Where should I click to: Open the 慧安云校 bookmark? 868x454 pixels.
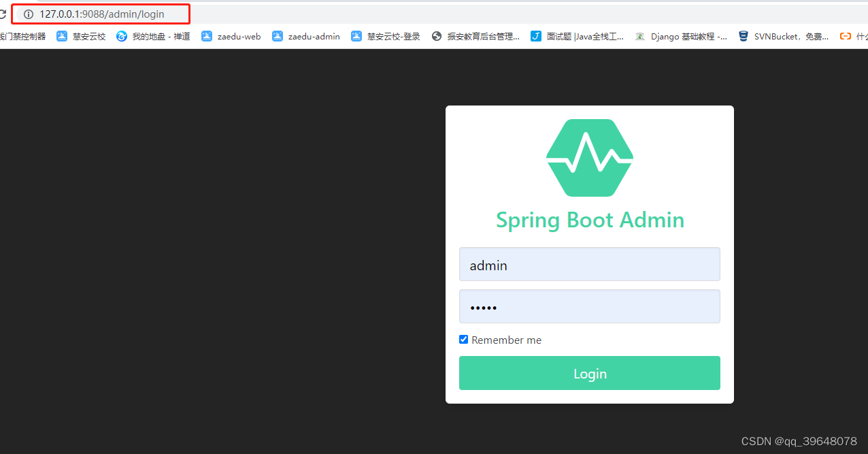[x=81, y=37]
